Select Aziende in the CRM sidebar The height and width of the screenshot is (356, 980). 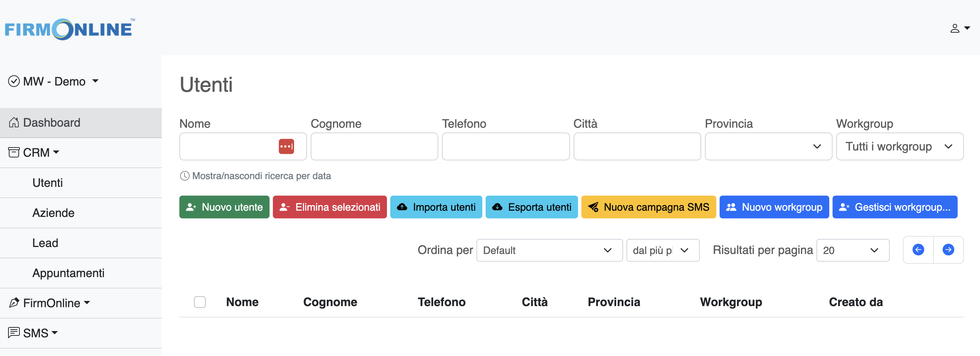tap(53, 212)
